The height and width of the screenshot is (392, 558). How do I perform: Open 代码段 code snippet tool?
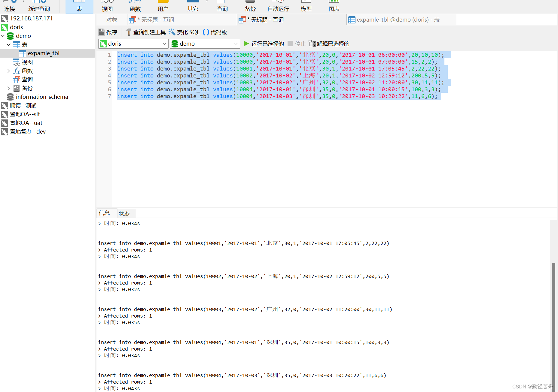215,32
